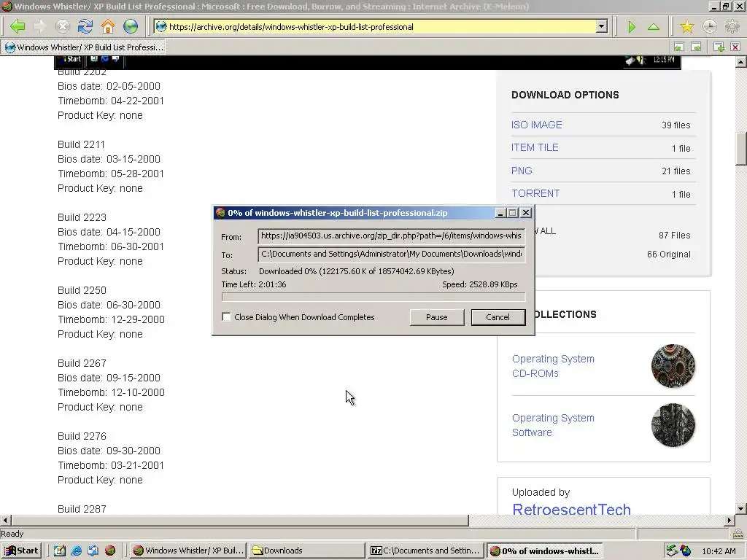The height and width of the screenshot is (560, 747).
Task: Switch to 7-Zip C:\Documents taskbar button
Action: click(x=425, y=551)
